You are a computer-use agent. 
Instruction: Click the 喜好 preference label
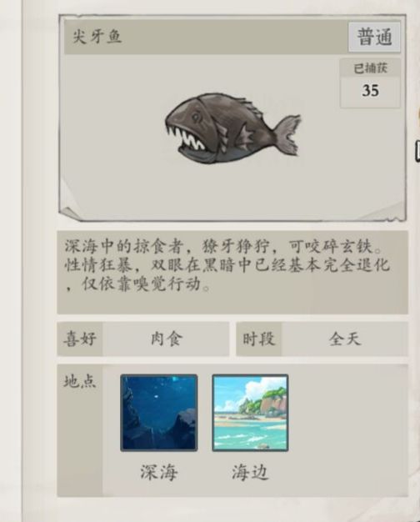coord(80,339)
